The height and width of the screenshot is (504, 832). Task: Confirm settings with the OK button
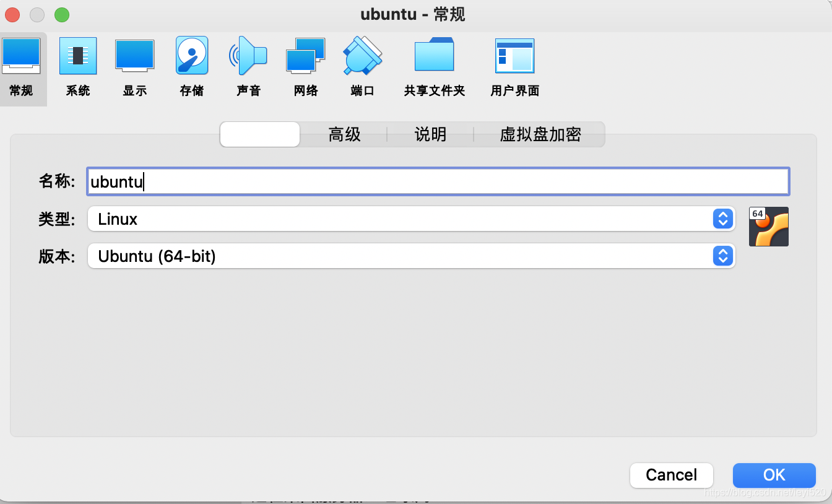click(774, 475)
